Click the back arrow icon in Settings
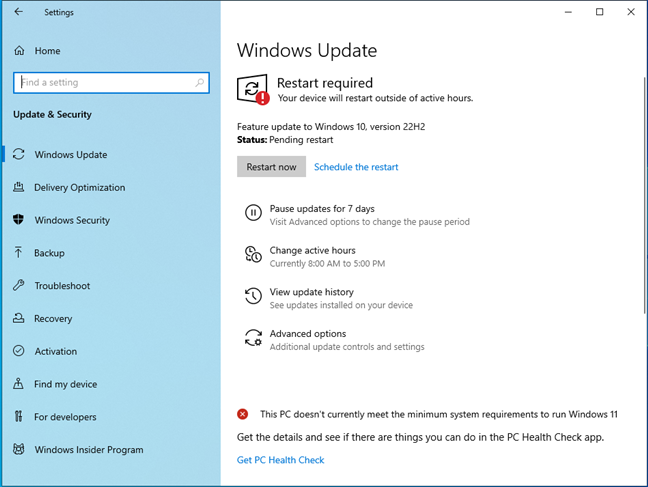The image size is (648, 487). click(18, 12)
